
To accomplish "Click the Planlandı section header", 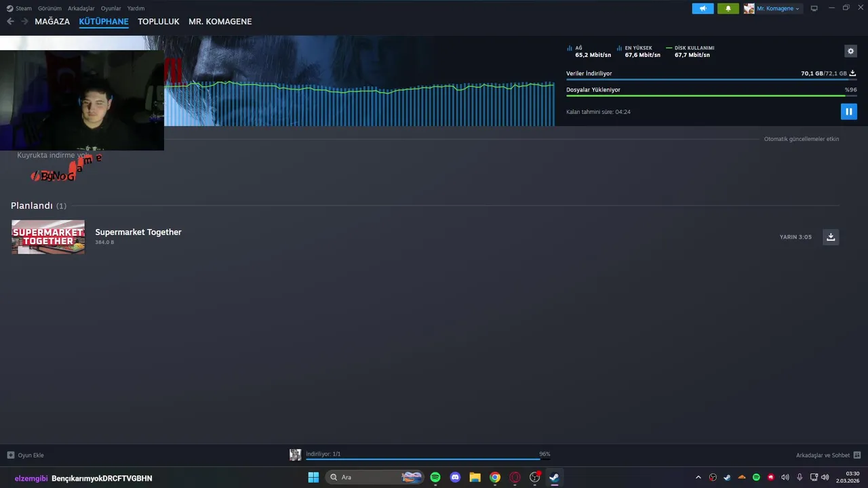I will click(39, 205).
